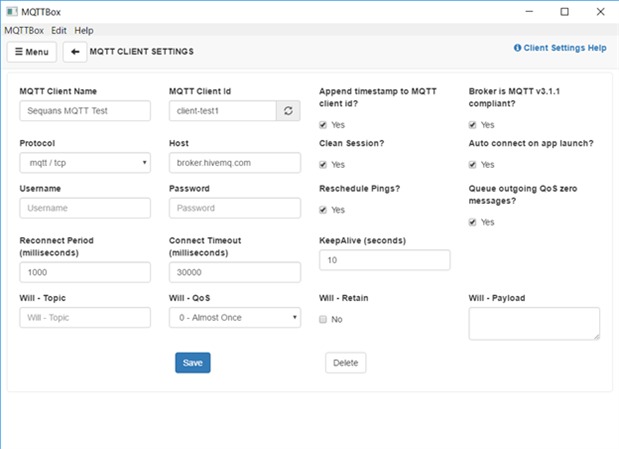Toggle Broker is MQTT v3.1.1 compliant checkbox
Viewport: 619px width, 449px height.
(473, 125)
